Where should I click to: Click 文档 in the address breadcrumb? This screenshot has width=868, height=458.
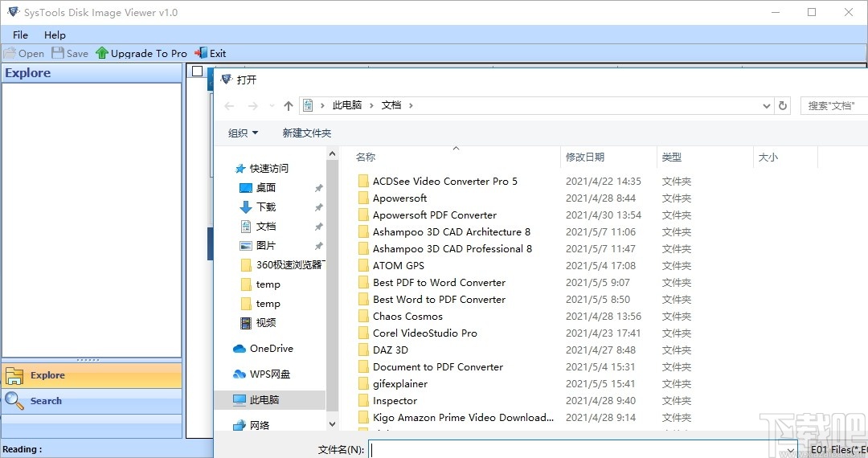pyautogui.click(x=391, y=105)
